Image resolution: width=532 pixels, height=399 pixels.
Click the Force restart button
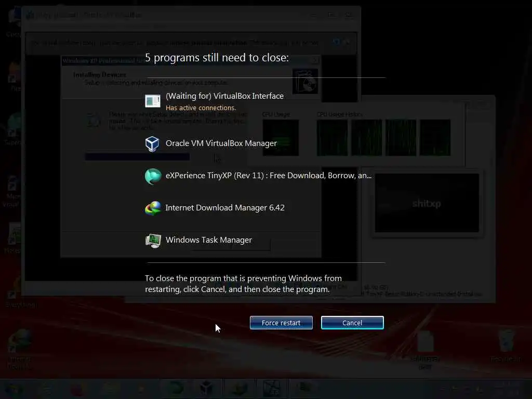(281, 323)
